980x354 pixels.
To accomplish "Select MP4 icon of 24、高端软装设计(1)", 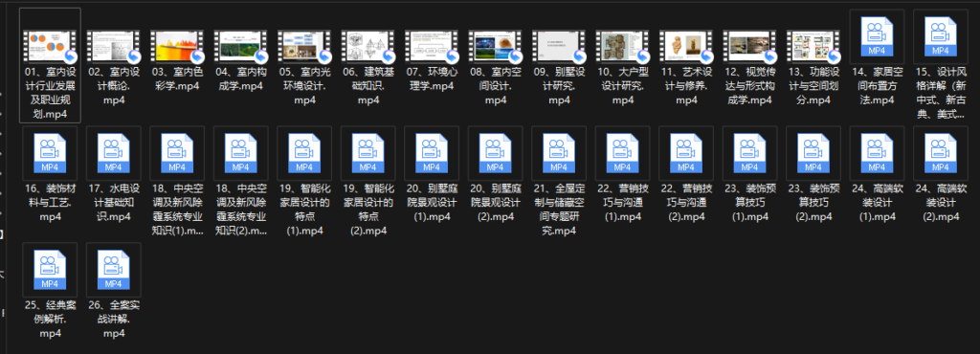I will (x=877, y=154).
